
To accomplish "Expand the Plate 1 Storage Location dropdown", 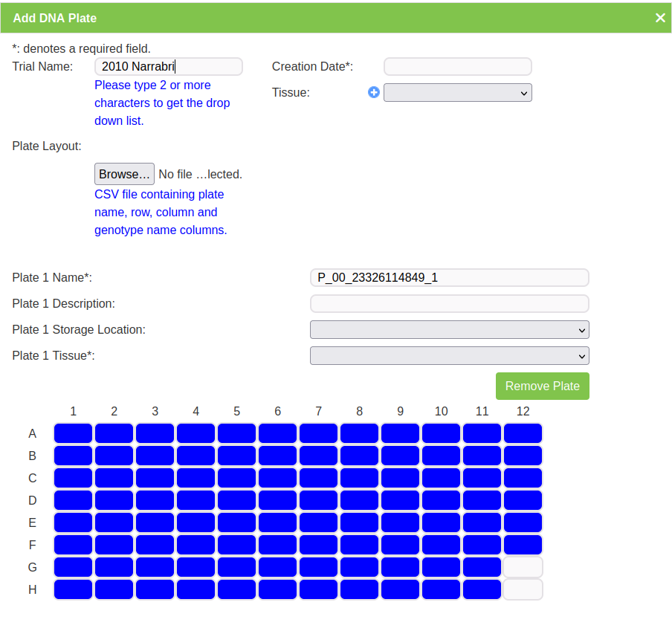I will click(449, 329).
